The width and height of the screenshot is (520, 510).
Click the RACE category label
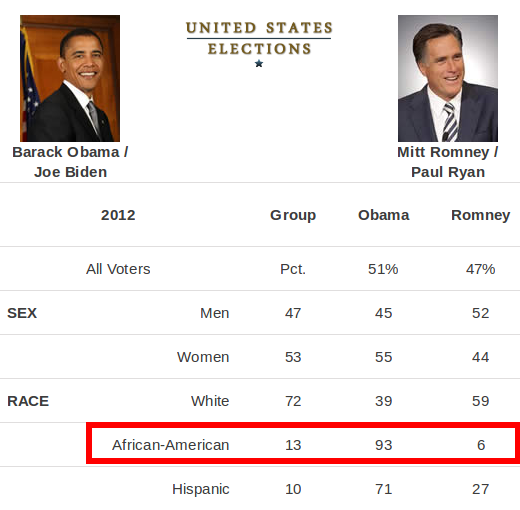[x=28, y=401]
